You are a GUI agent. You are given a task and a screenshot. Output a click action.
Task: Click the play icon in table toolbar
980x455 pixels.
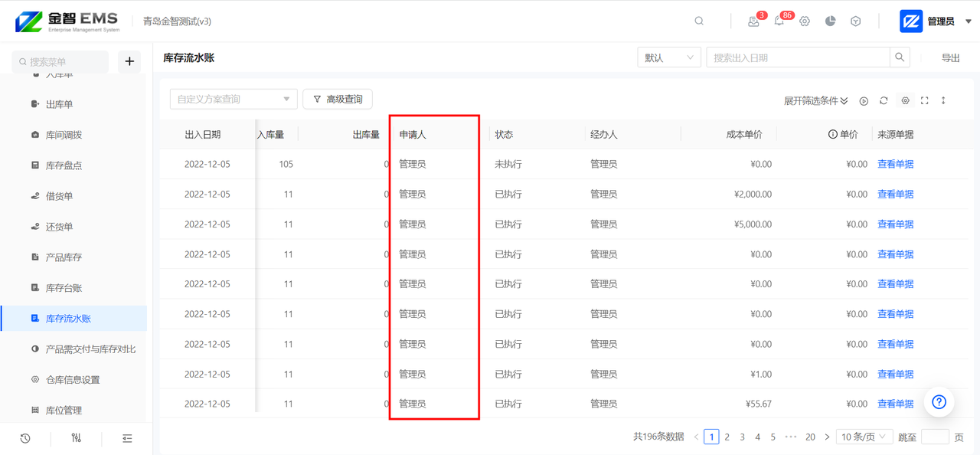point(864,101)
